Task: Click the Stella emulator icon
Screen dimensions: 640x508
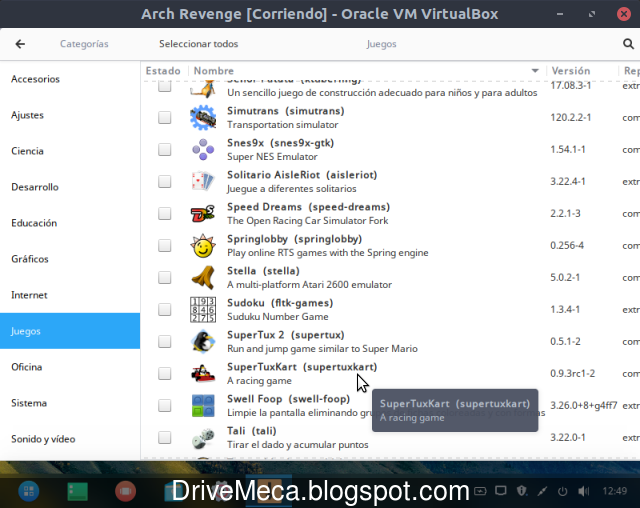Action: click(203, 277)
